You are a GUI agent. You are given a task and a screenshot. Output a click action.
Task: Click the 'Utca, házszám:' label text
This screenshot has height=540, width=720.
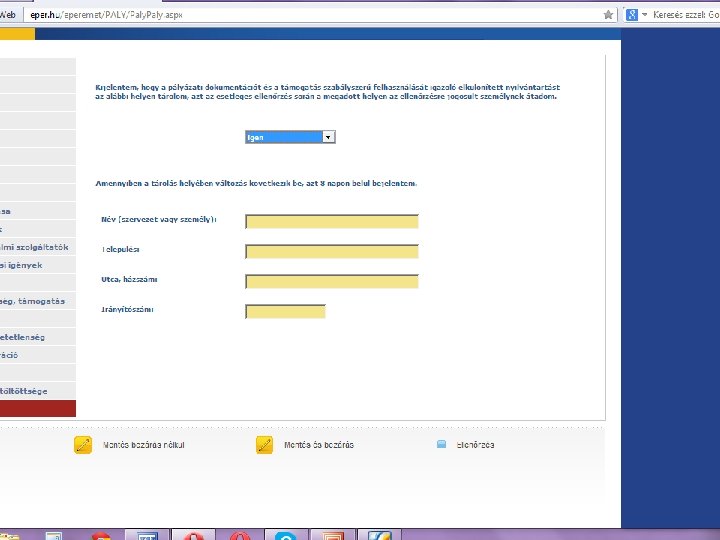[x=129, y=279]
